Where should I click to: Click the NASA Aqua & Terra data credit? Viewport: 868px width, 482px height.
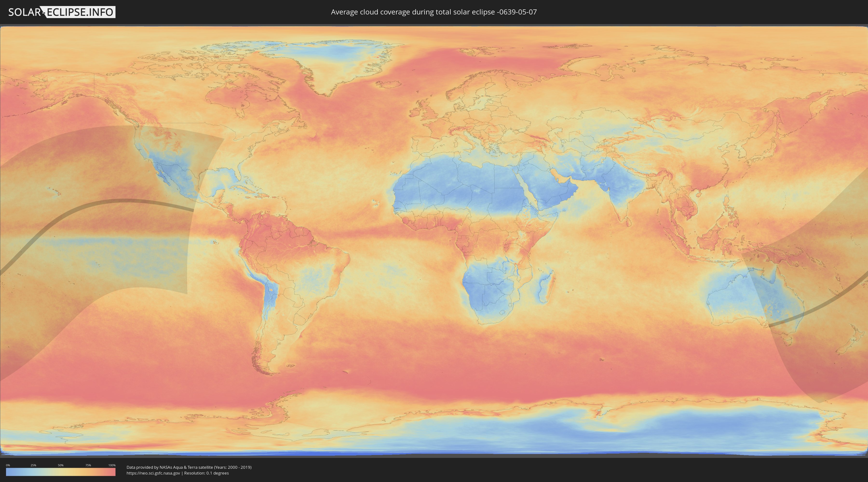pyautogui.click(x=189, y=467)
